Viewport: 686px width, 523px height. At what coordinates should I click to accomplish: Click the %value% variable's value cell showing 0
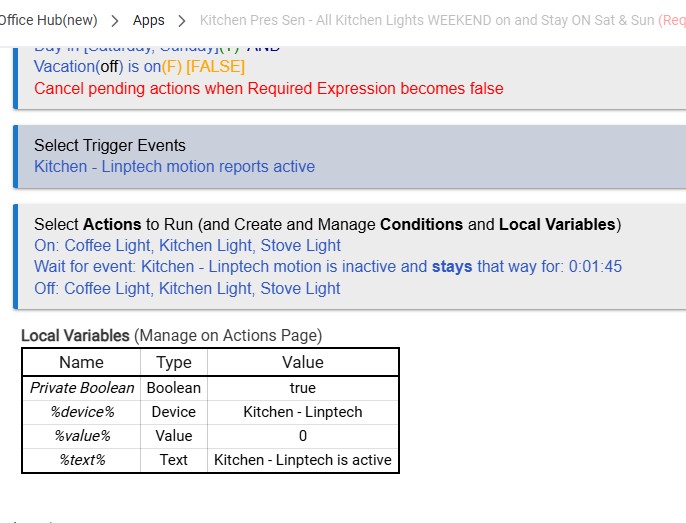tap(302, 436)
